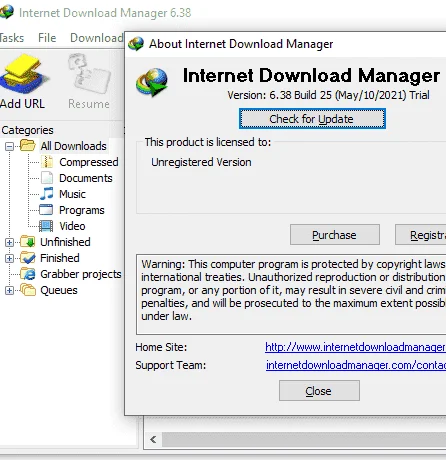Screen dimensions: 446x460
Task: Collapse the All Downloads tree node
Action: [9, 146]
